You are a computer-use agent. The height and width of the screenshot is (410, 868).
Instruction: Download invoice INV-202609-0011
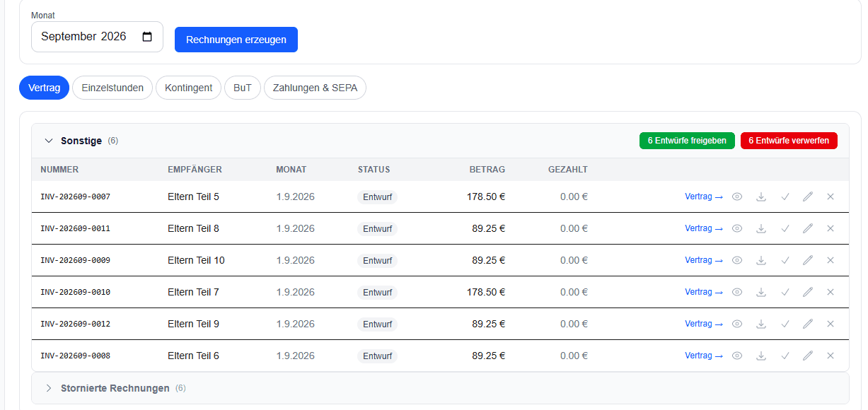[x=761, y=228]
